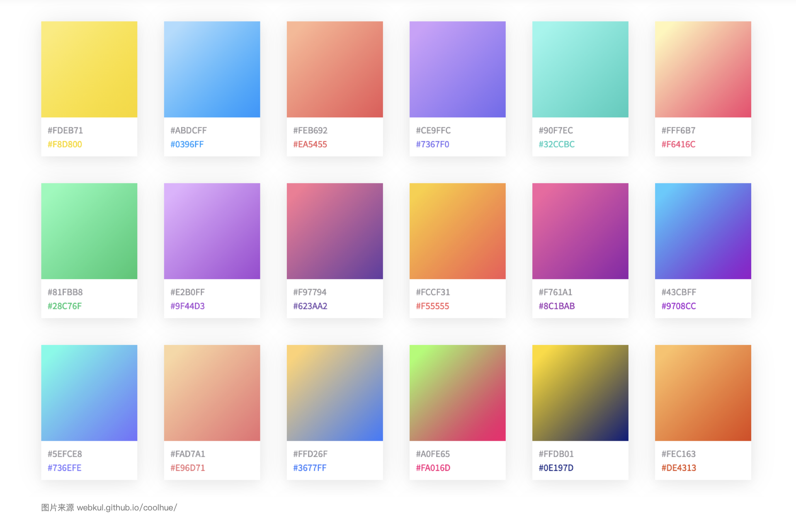796x532 pixels.
Task: Click the yellow #FDEB71 gradient swatch
Action: point(89,69)
